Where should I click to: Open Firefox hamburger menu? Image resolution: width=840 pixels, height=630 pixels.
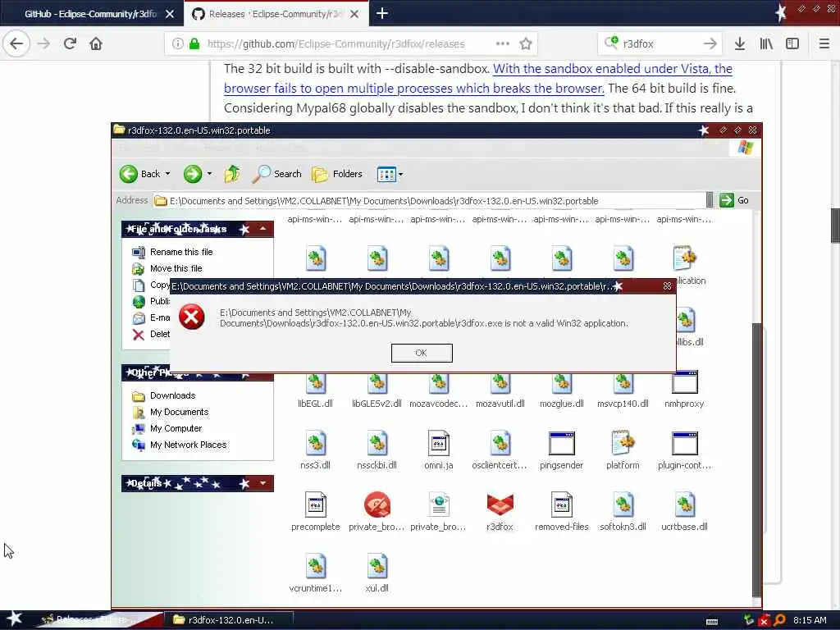824,44
